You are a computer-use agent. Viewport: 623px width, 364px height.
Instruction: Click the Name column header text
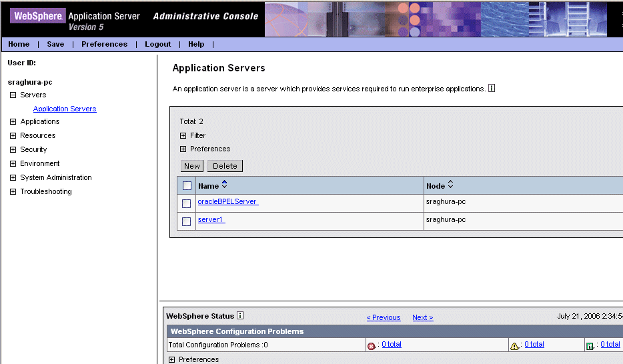208,186
